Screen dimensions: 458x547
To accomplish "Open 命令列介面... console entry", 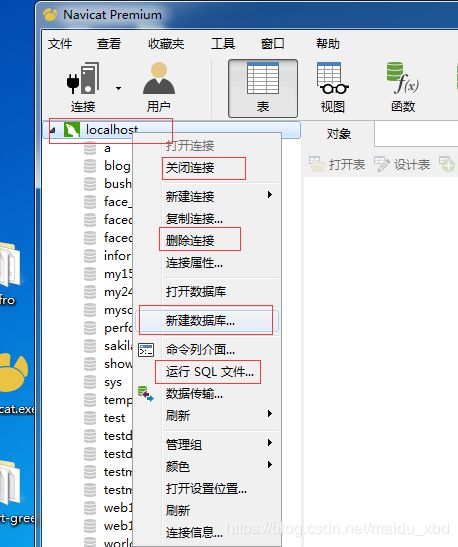I will (200, 350).
